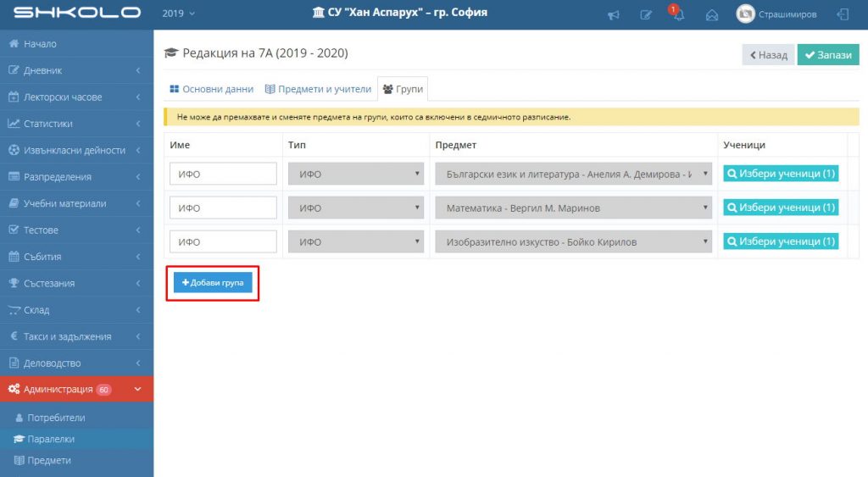This screenshot has width=868, height=477.
Task: Collapse the Администрация menu section
Action: (76, 389)
